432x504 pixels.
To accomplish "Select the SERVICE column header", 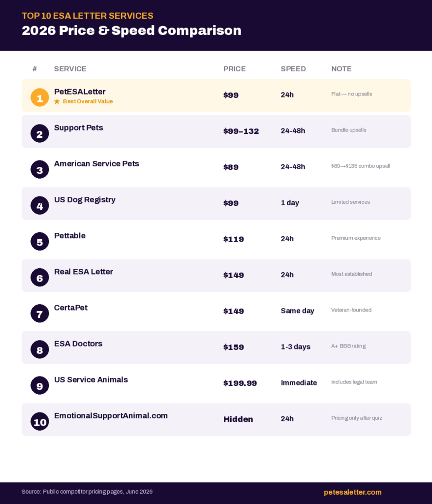I will pyautogui.click(x=70, y=69).
